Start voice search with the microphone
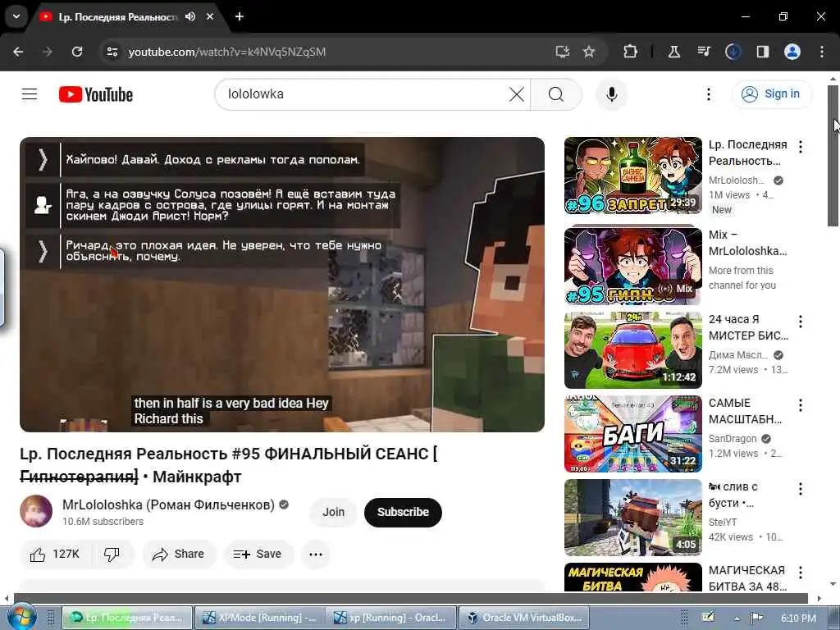 [x=612, y=94]
